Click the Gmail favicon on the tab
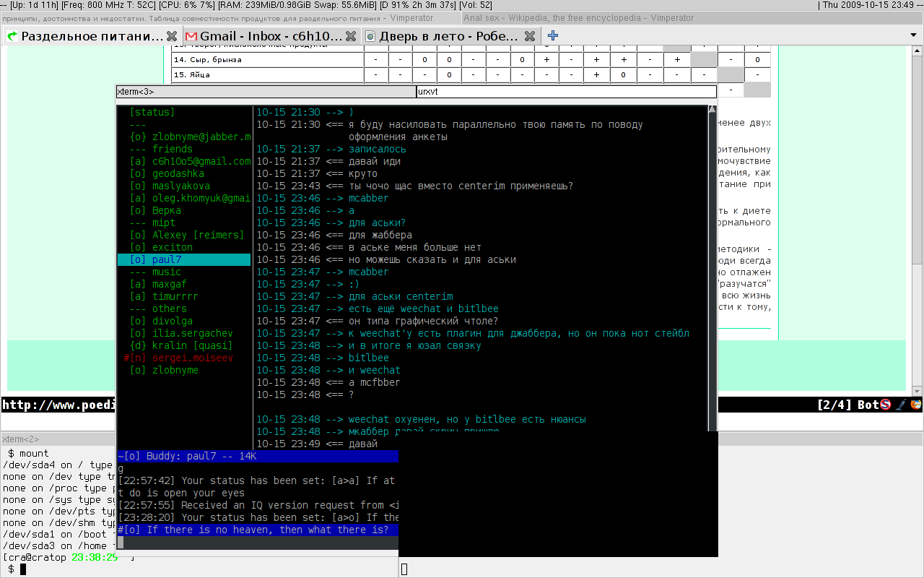The height and width of the screenshot is (578, 924). (x=191, y=36)
